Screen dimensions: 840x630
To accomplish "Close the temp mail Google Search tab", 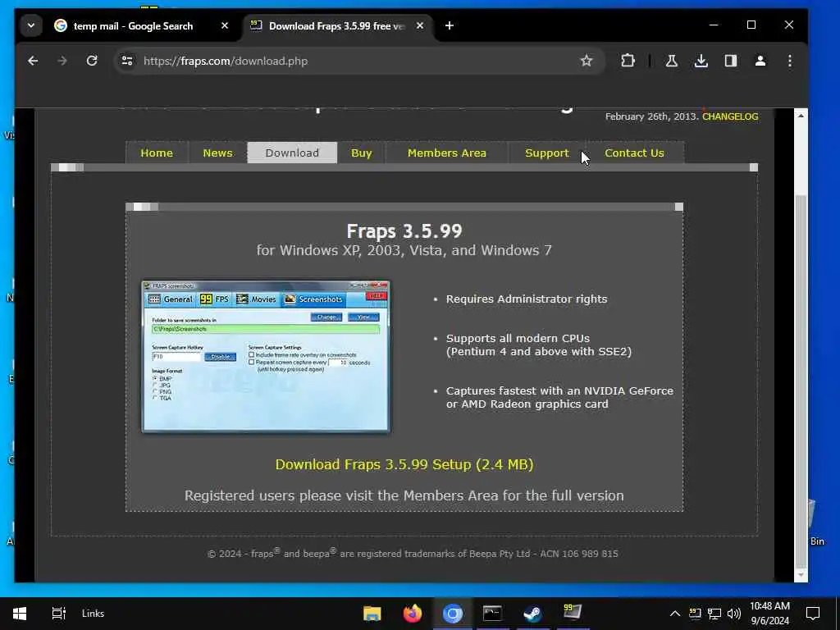I will pos(225,25).
